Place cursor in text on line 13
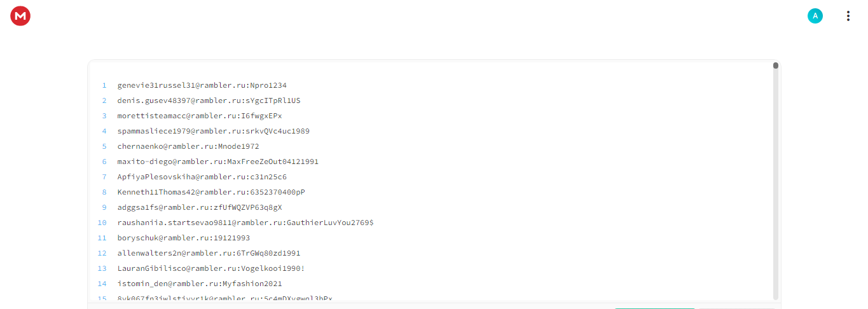The image size is (868, 309). (x=211, y=268)
